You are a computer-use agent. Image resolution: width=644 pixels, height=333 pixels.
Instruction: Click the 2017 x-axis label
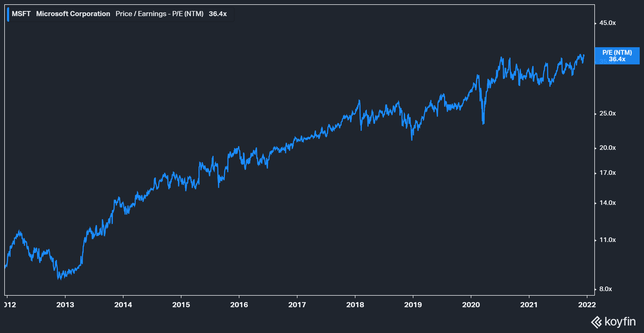(297, 305)
